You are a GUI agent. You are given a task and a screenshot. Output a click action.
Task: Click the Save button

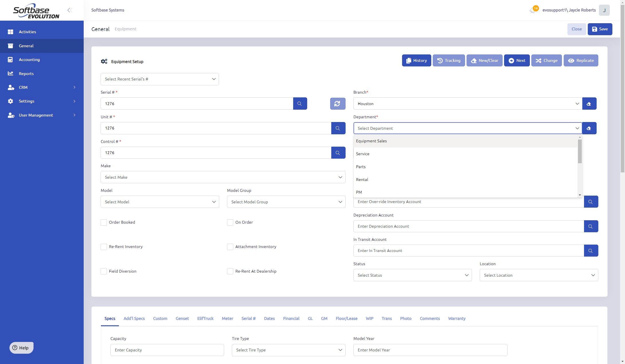point(599,29)
